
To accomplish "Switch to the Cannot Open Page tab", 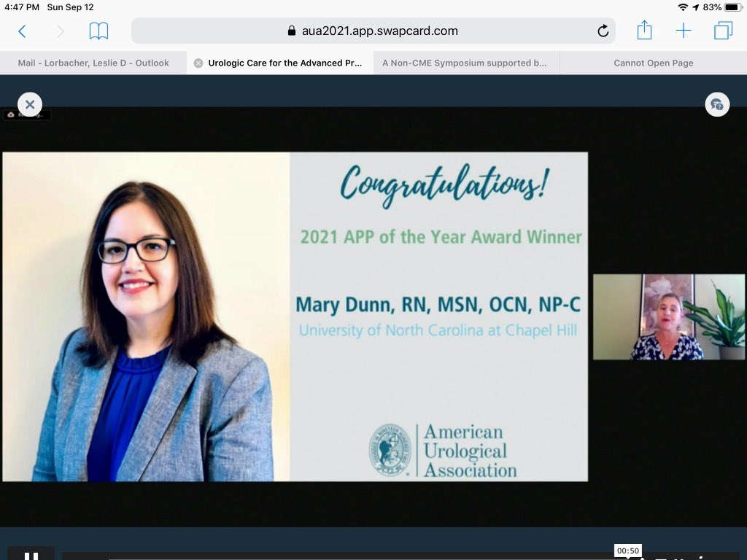I will pyautogui.click(x=653, y=63).
